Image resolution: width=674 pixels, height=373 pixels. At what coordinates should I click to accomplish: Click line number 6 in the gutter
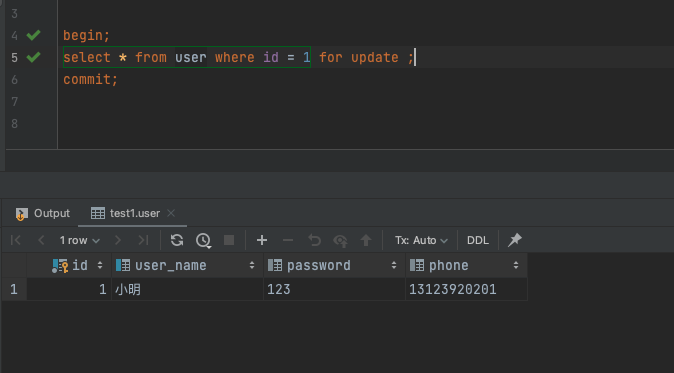click(x=15, y=79)
